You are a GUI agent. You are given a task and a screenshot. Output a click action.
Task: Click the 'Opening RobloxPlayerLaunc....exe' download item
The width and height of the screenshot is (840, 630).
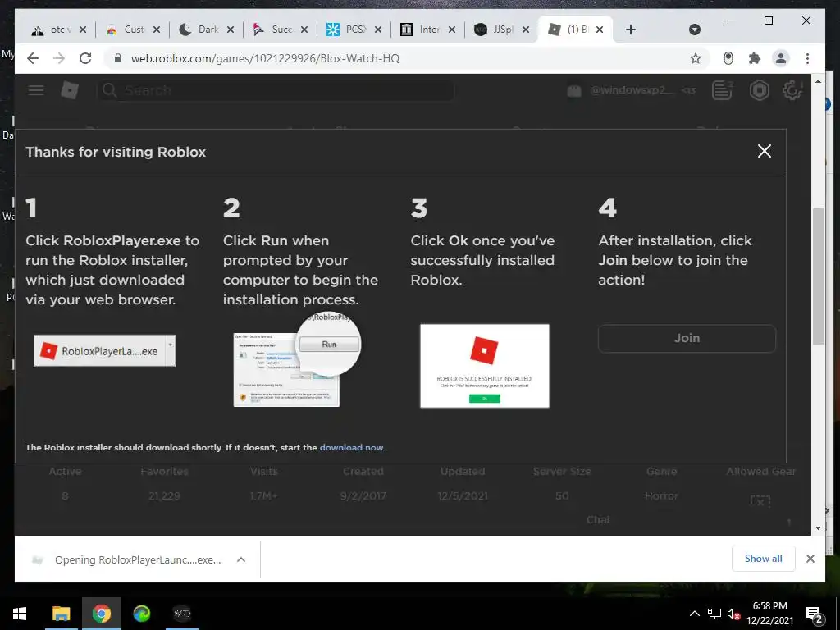click(138, 559)
